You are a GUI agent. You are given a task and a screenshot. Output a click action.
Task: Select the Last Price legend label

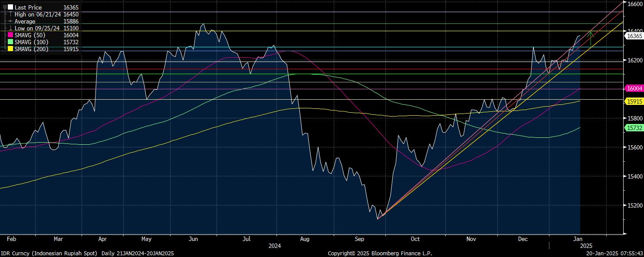(28, 7)
